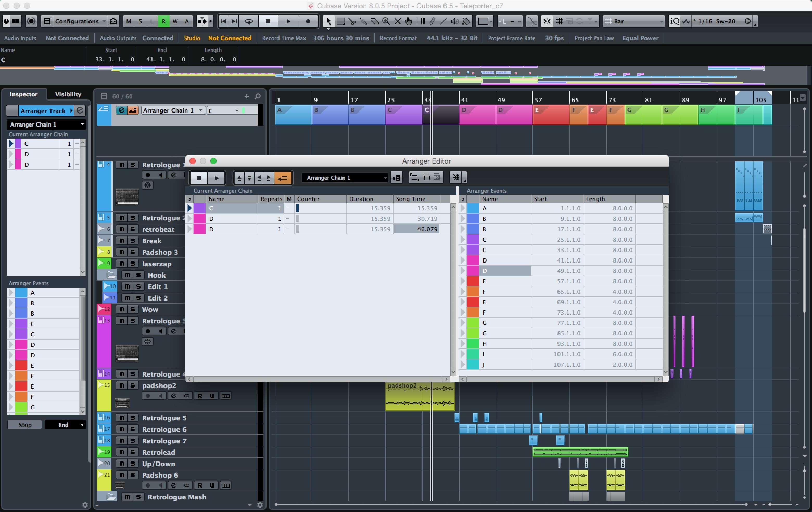Screen dimensions: 812x512
Task: Select the Line tool
Action: (443, 21)
